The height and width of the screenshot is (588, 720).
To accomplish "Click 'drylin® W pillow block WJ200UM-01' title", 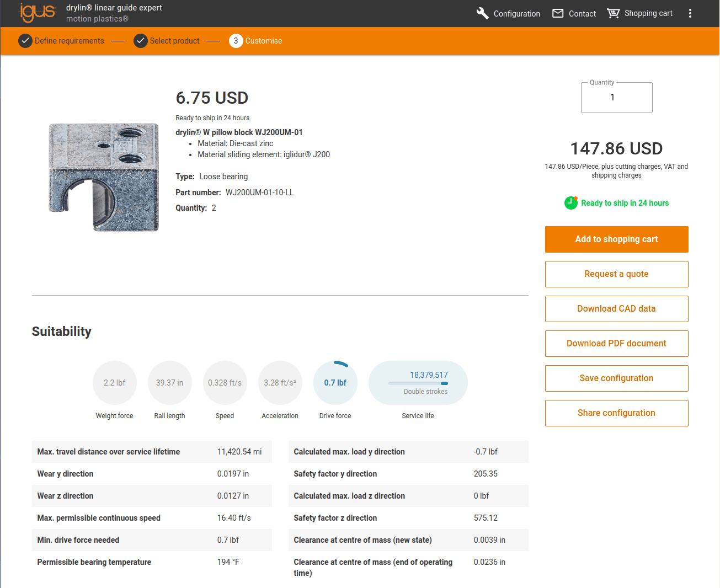I will [239, 132].
